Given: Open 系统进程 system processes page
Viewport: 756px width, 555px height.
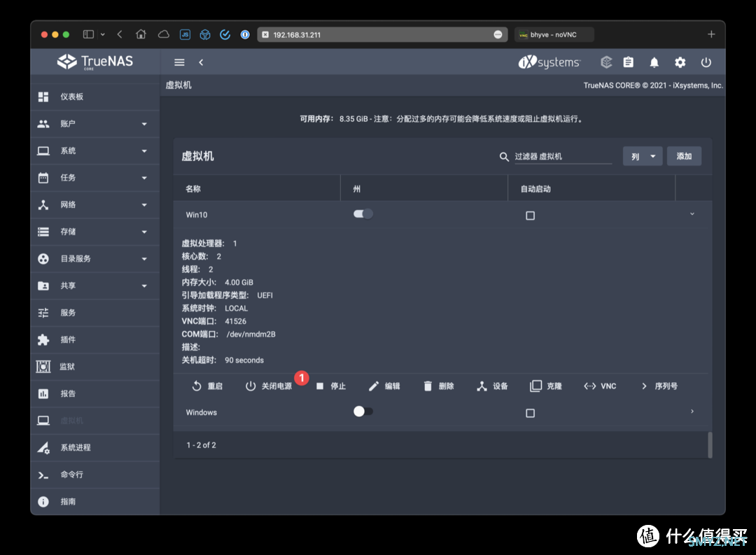Looking at the screenshot, I should click(x=94, y=448).
